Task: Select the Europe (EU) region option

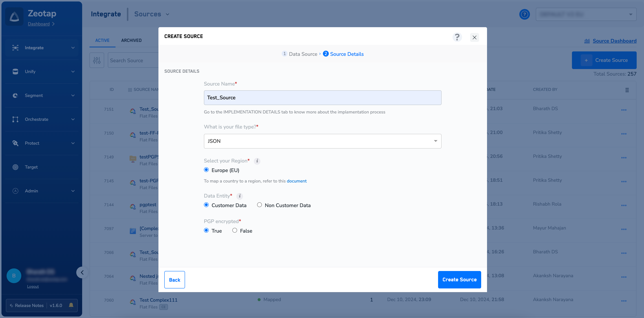Action: 206,170
